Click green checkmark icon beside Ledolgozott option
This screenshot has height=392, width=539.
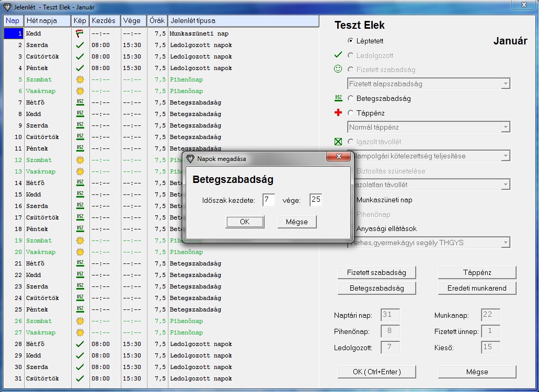338,55
